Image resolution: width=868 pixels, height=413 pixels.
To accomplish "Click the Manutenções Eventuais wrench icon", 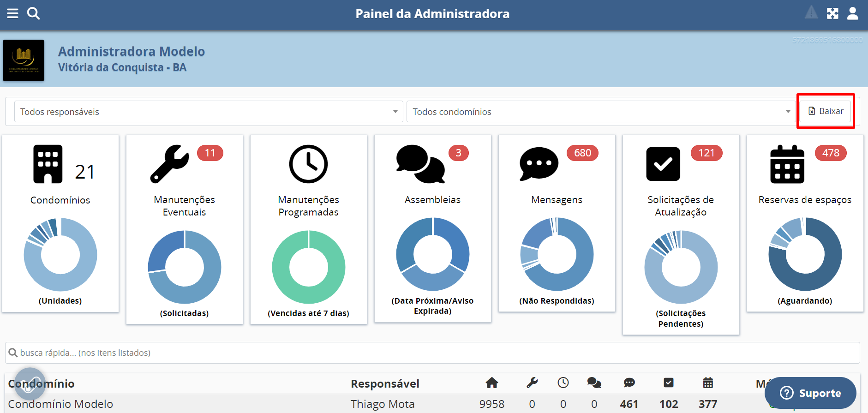I will click(x=169, y=164).
